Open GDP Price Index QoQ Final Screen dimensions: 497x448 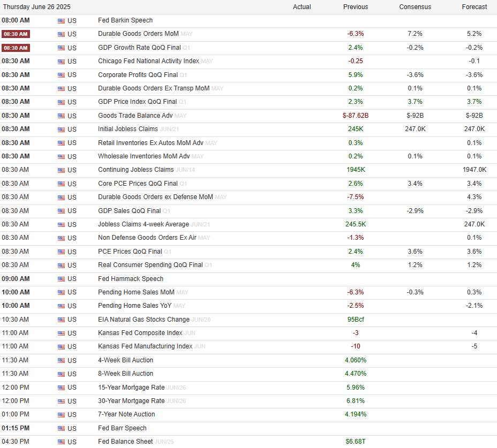[x=137, y=101]
